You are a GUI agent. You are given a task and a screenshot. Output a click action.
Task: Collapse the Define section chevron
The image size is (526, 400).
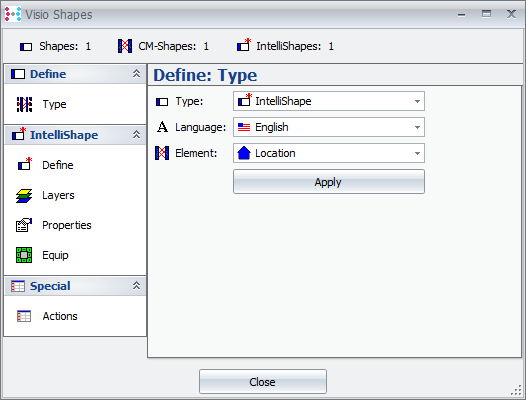point(136,73)
